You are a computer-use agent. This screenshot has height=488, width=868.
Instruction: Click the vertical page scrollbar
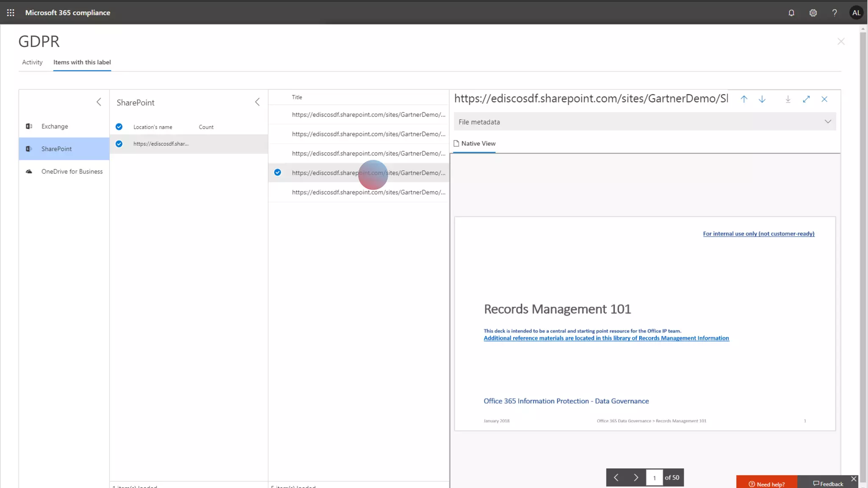tap(863, 254)
